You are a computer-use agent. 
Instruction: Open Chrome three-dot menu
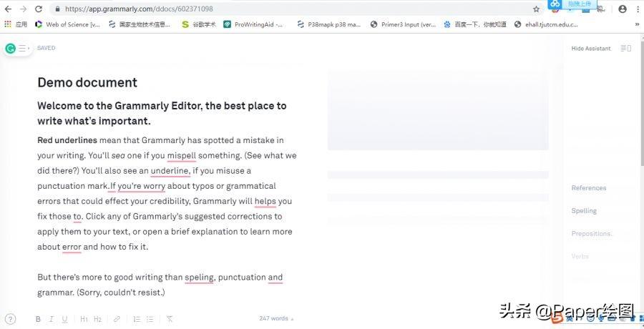point(638,9)
